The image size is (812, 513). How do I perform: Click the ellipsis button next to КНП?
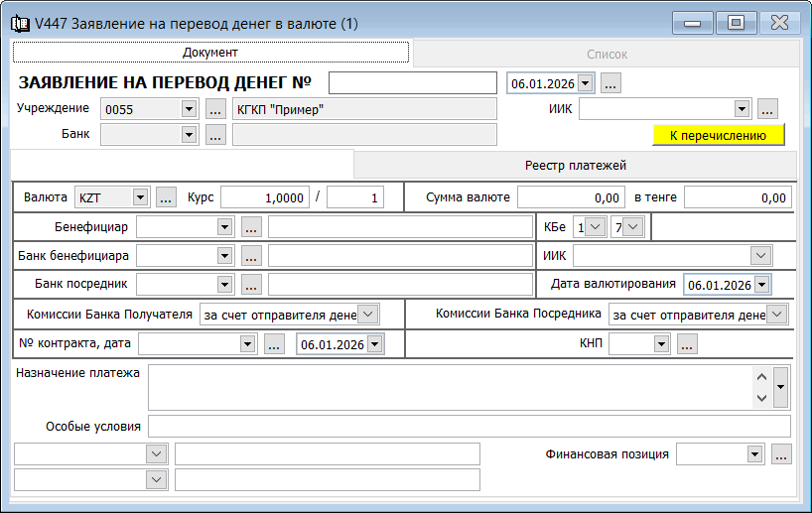pos(687,344)
